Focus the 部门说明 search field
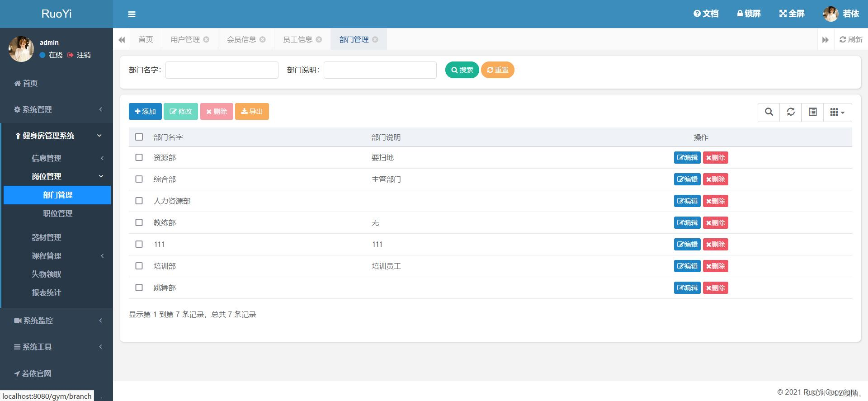 (380, 70)
